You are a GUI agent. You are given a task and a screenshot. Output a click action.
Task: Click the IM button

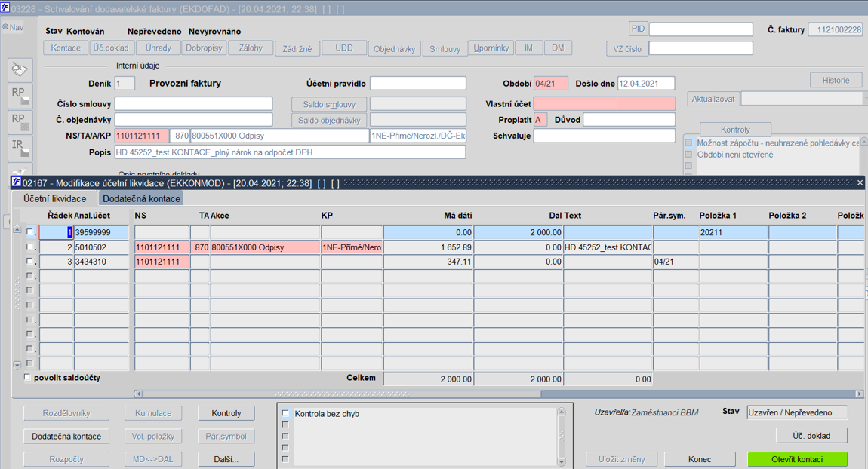coord(528,48)
